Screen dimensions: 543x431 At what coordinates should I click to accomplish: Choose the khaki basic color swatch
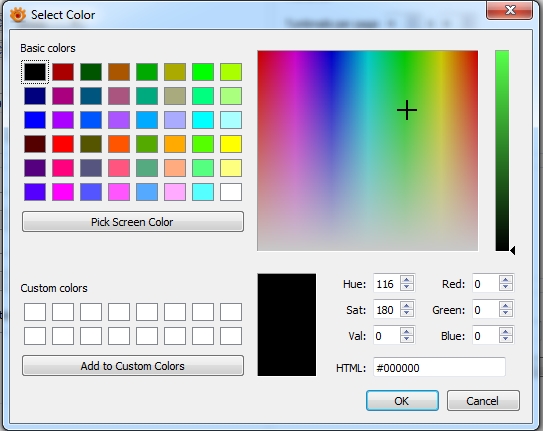[x=175, y=96]
